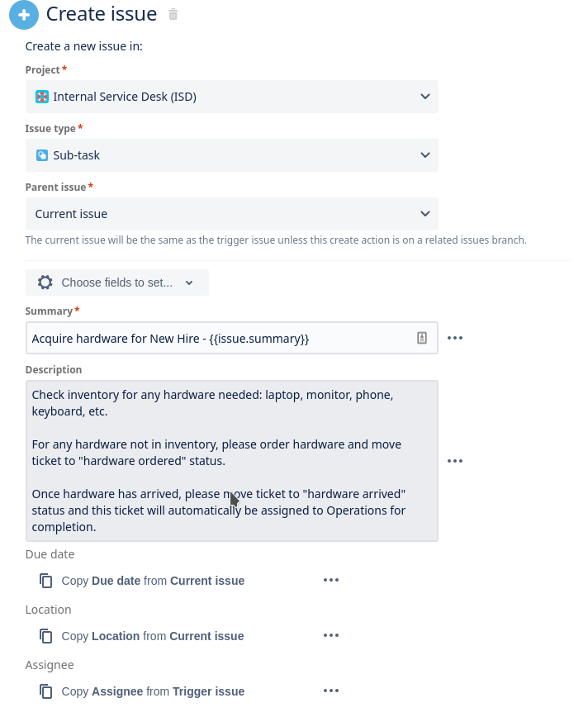The width and height of the screenshot is (588, 717).
Task: Click the trash icon beside Create issue title
Action: click(x=173, y=15)
